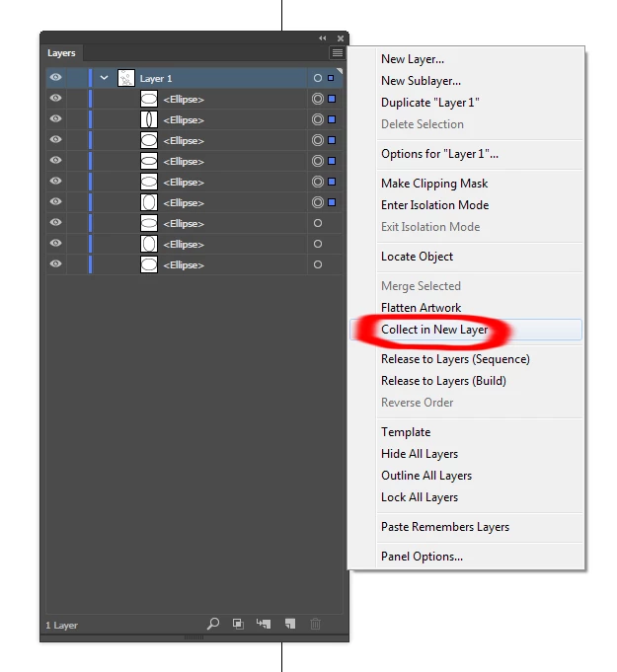Click the "1 Layer" status text
Viewport: 617px width, 672px height.
(62, 626)
